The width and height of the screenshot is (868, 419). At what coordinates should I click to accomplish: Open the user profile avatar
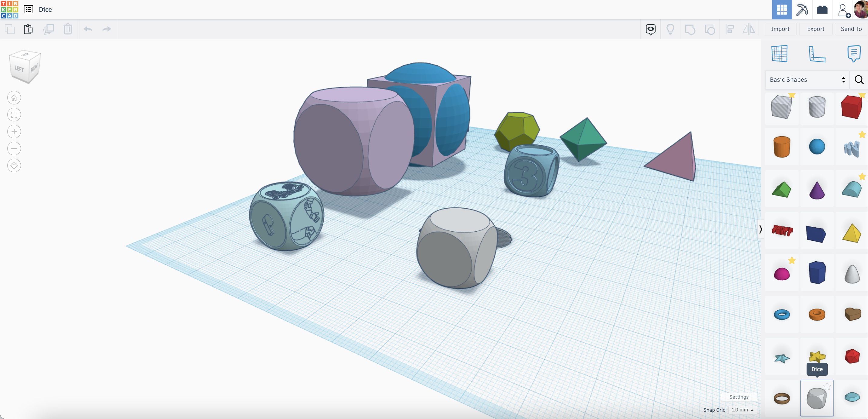[861, 9]
